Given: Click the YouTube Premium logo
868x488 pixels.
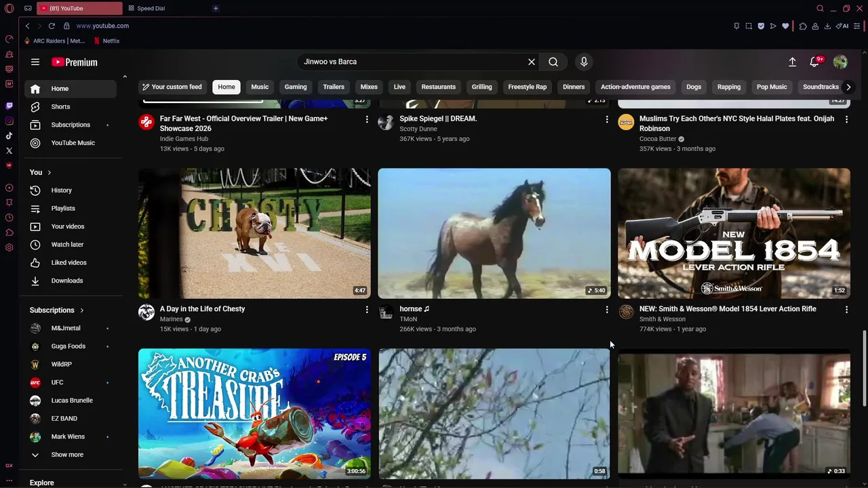Looking at the screenshot, I should pos(75,62).
